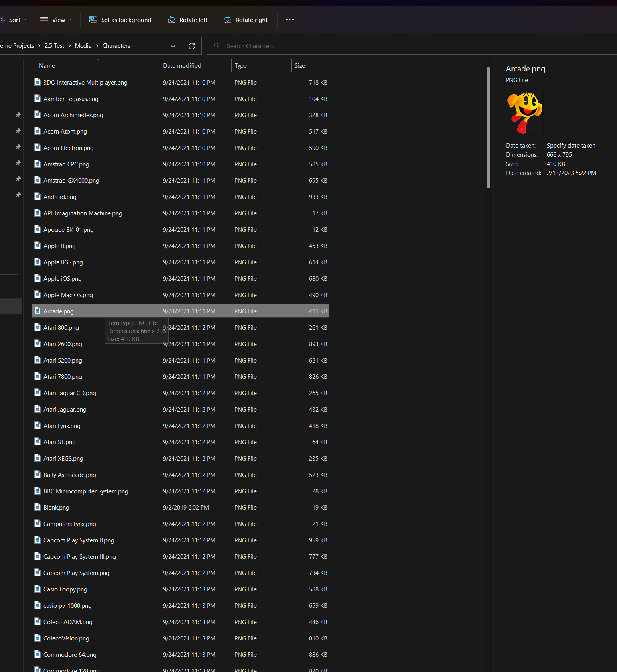Click Specify date taken field
Image resolution: width=617 pixels, height=672 pixels.
coord(571,146)
